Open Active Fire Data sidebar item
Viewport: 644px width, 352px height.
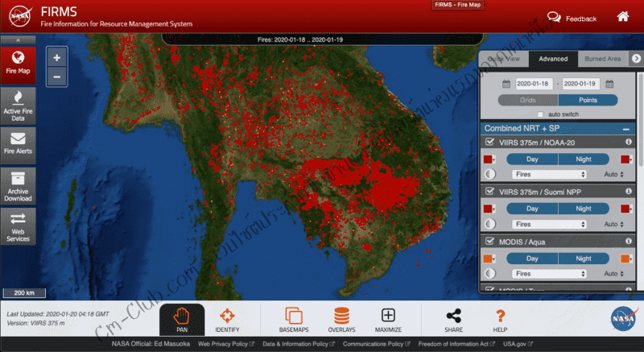click(18, 106)
